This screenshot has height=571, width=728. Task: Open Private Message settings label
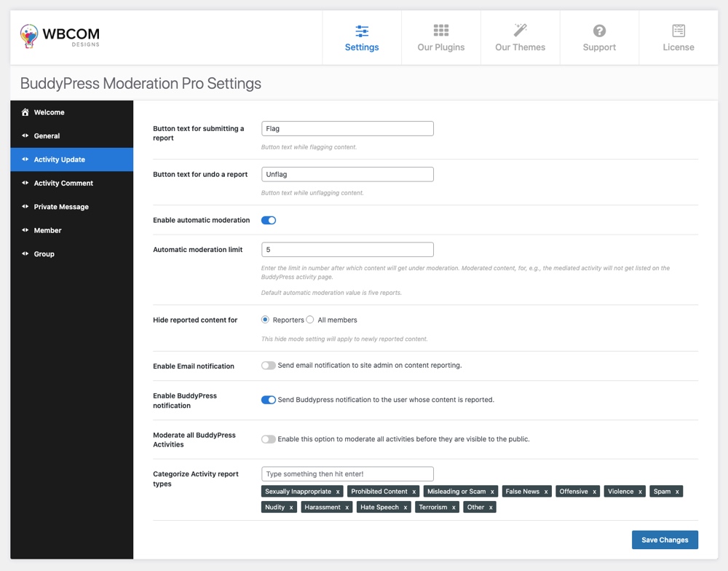pyautogui.click(x=61, y=207)
